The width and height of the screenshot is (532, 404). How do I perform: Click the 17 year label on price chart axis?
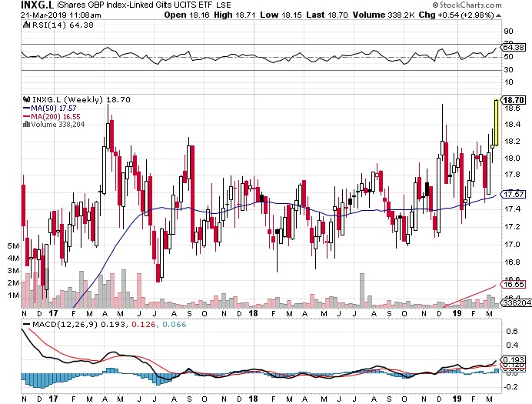pyautogui.click(x=53, y=313)
